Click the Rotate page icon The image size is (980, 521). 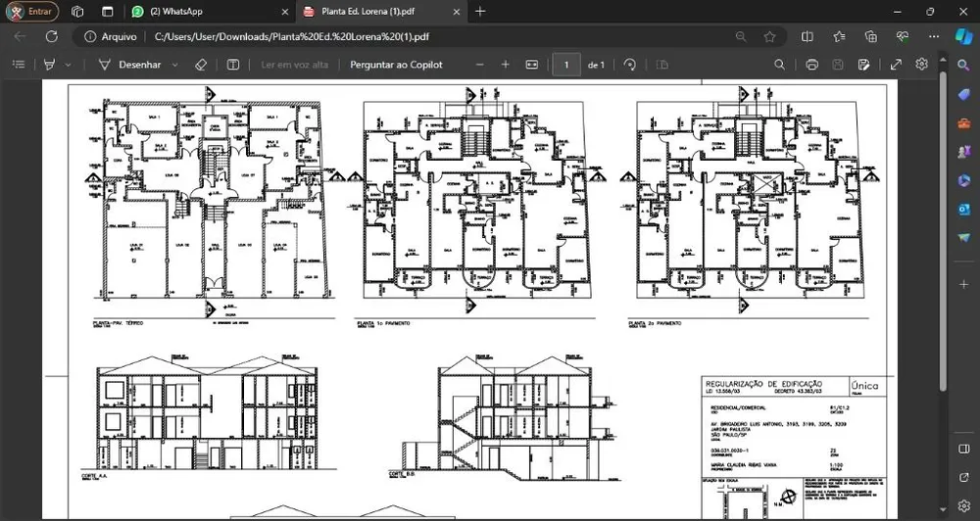click(x=630, y=65)
